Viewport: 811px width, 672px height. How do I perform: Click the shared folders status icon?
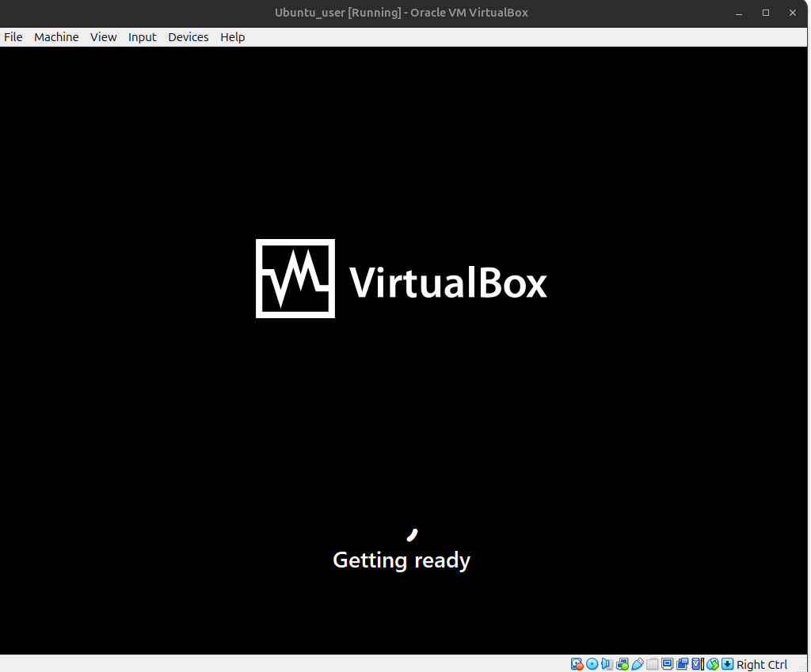(x=653, y=664)
